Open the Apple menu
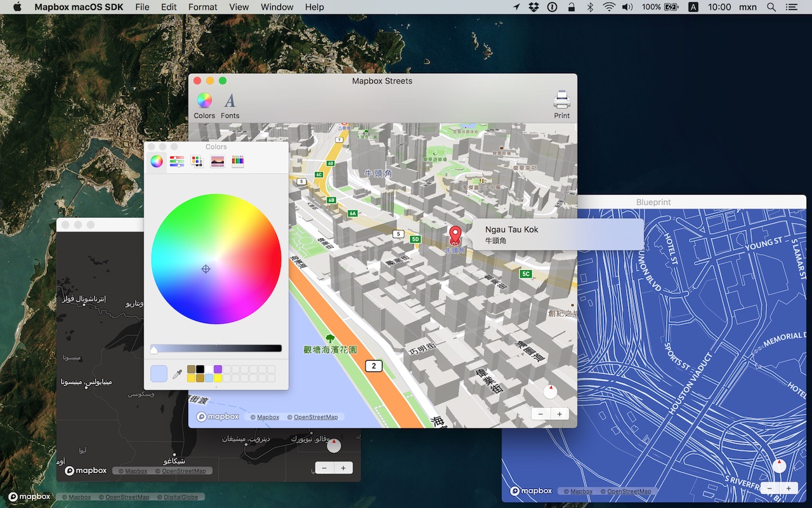Image resolution: width=812 pixels, height=508 pixels. pyautogui.click(x=17, y=7)
